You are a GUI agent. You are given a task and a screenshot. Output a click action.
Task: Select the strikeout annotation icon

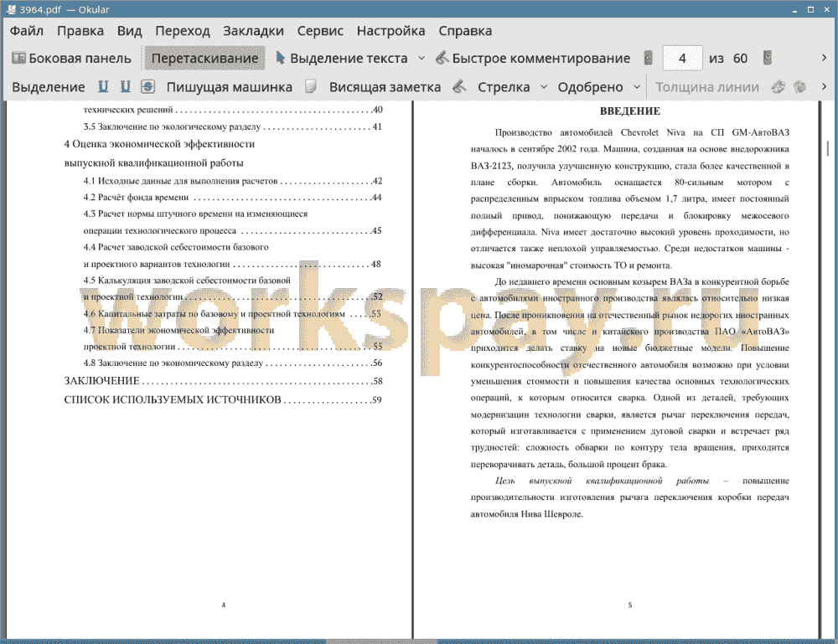(148, 86)
